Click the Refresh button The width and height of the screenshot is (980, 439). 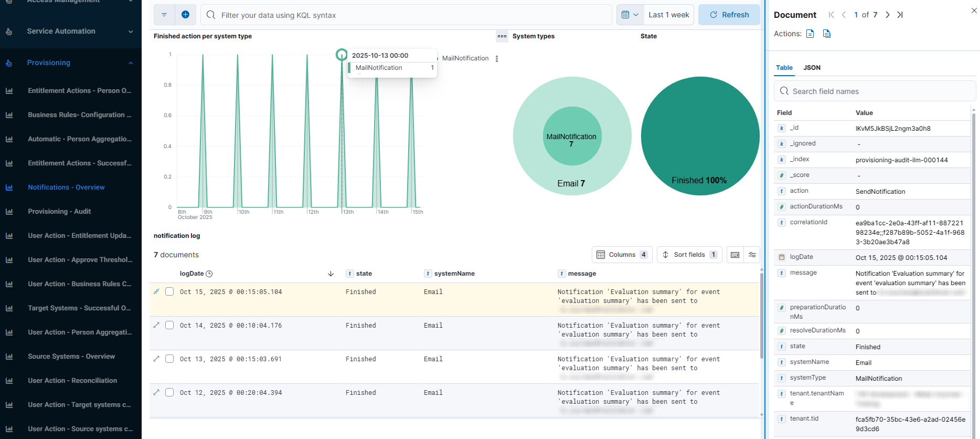(729, 15)
